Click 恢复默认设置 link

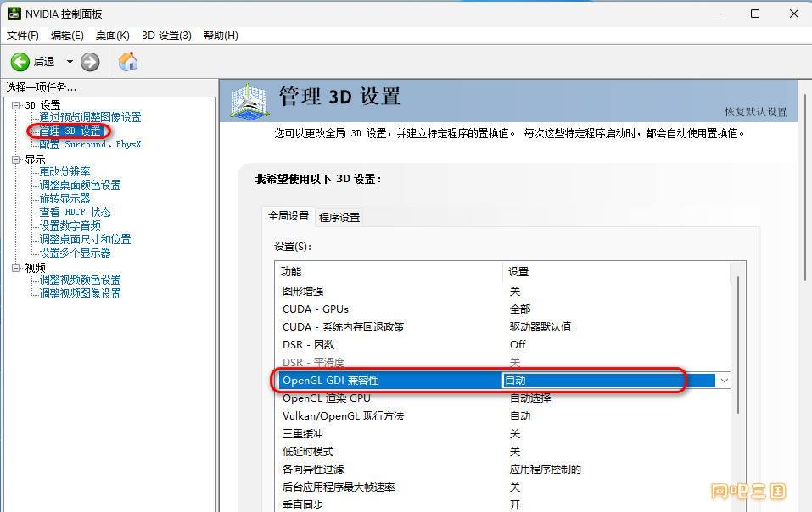[755, 112]
